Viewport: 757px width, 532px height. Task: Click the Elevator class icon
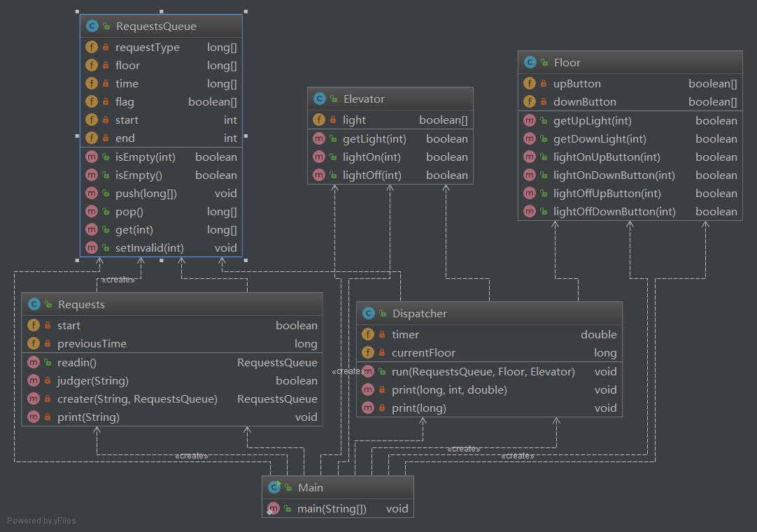pyautogui.click(x=320, y=99)
